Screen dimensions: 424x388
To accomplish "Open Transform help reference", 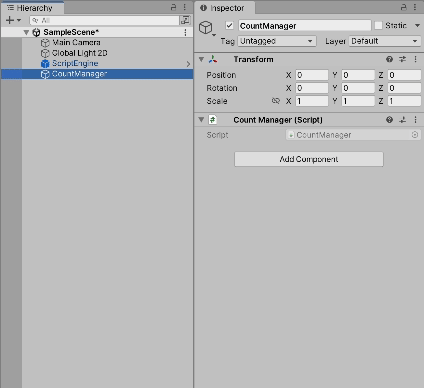I will (x=389, y=59).
